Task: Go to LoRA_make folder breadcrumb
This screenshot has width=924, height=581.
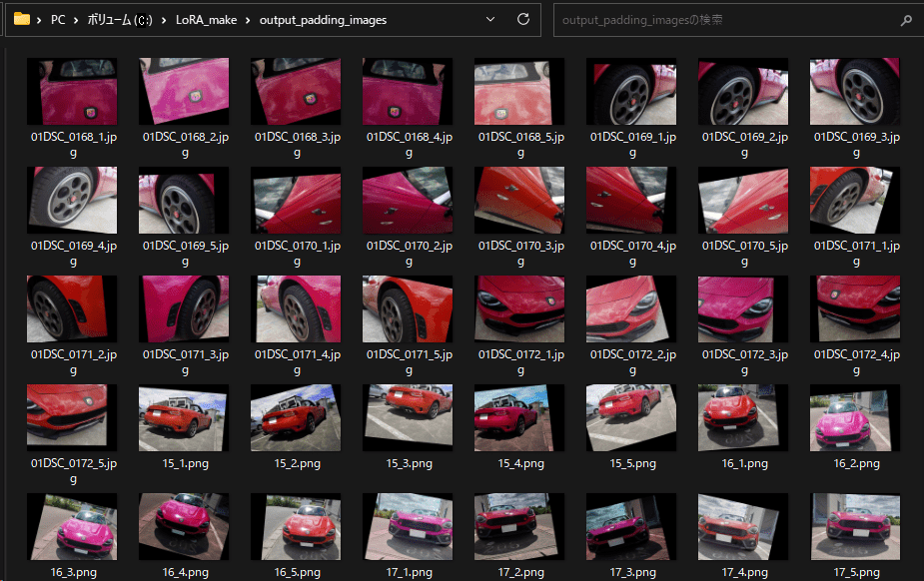Action: point(208,20)
